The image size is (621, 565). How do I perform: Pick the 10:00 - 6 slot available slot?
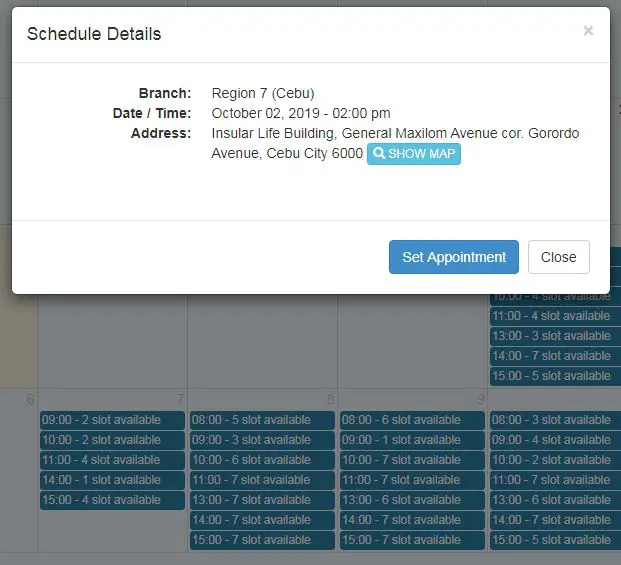click(262, 460)
